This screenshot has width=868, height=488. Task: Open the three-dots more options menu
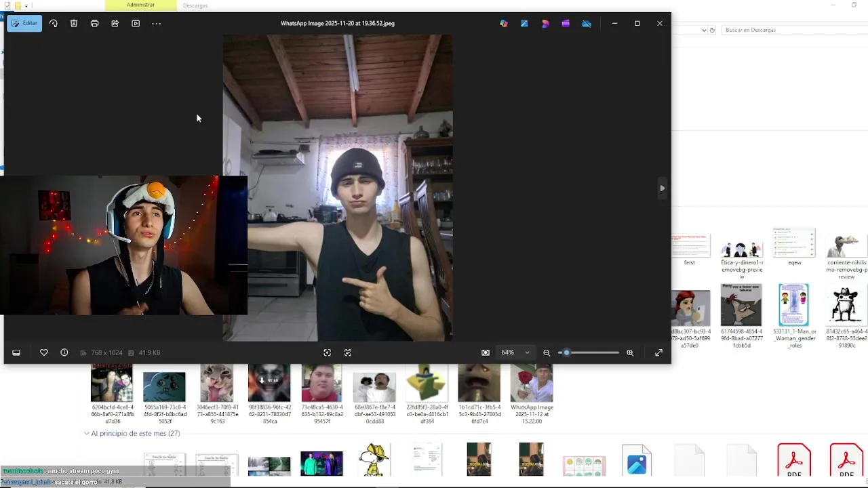(156, 23)
